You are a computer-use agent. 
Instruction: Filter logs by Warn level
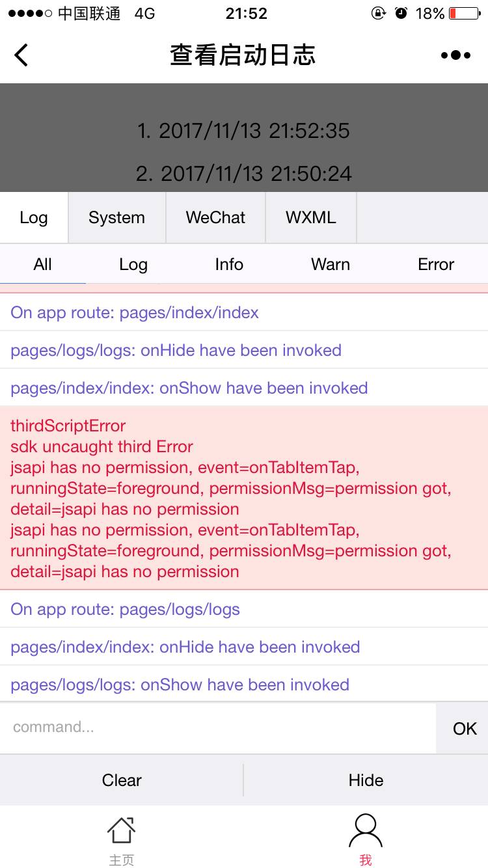331,265
